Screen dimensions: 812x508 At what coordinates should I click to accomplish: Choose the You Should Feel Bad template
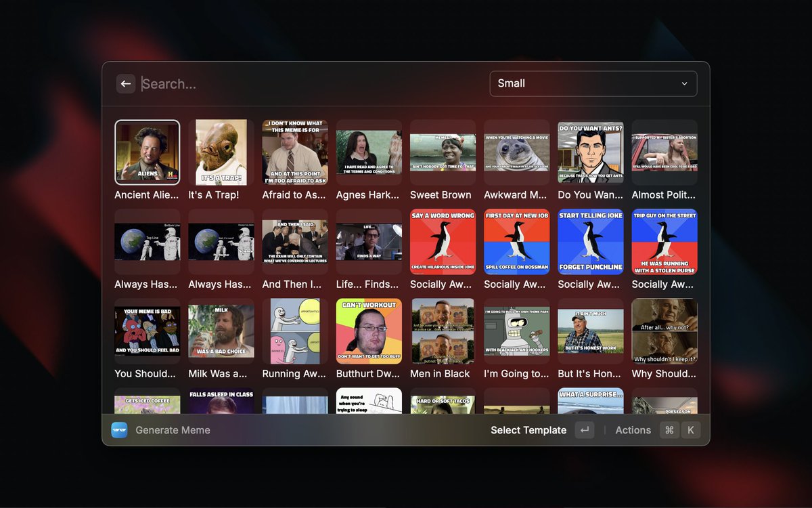(x=148, y=331)
